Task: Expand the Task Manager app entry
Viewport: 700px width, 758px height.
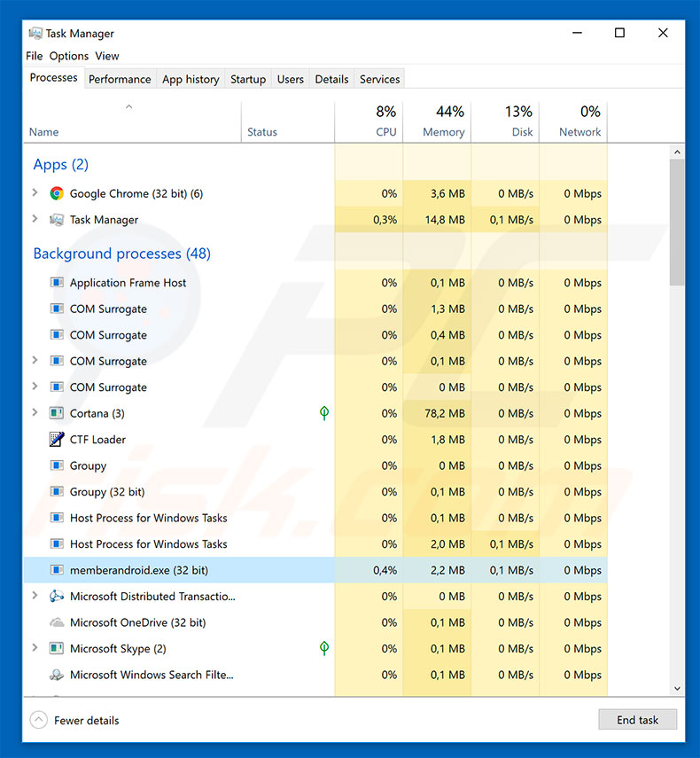Action: pos(35,218)
